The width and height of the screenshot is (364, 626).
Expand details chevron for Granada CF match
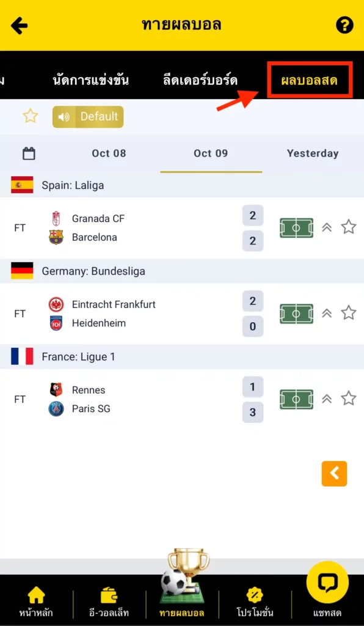pos(327,227)
